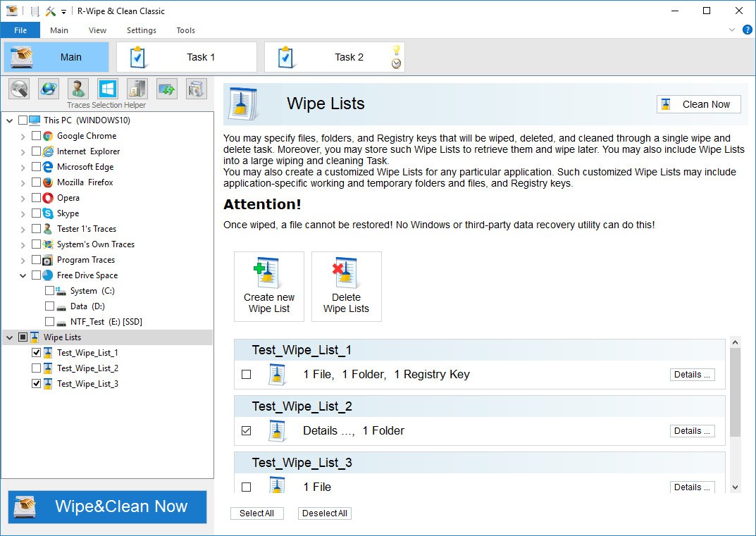Click the green arrows refresh icon in helper toolbar
This screenshot has height=536, width=756.
[x=167, y=89]
